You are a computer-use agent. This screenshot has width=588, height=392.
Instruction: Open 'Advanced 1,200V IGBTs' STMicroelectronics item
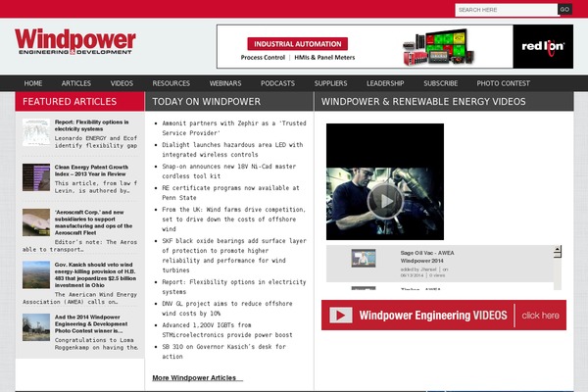pos(227,329)
